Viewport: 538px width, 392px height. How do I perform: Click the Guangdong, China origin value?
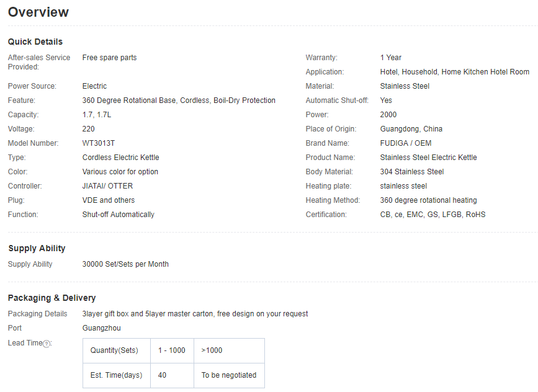tap(411, 129)
